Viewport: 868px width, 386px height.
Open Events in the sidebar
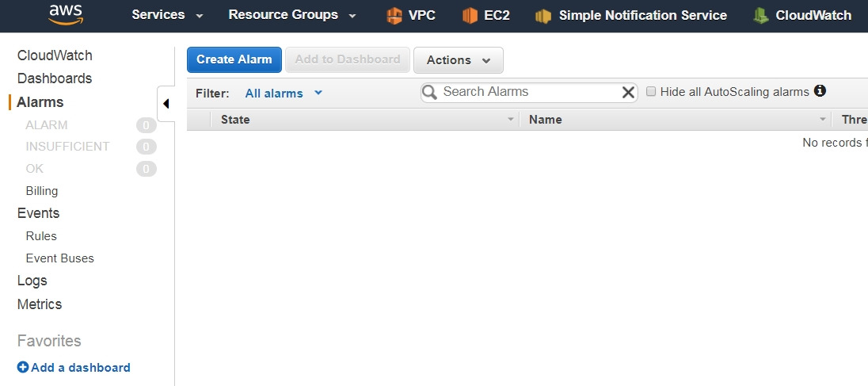click(38, 213)
